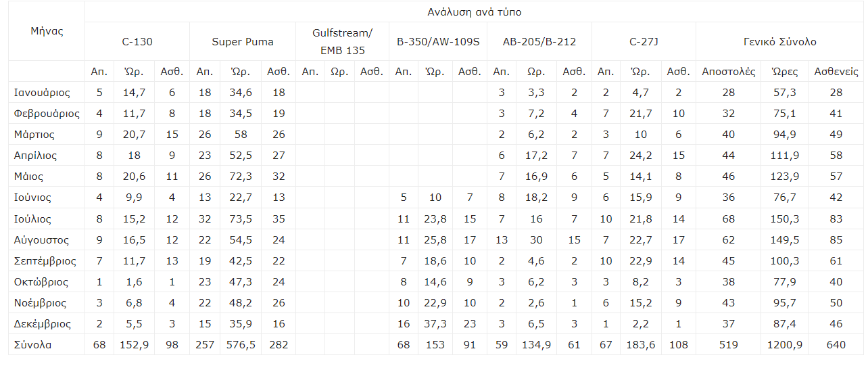Click the Μήνας column header
The image size is (868, 370).
coord(47,31)
